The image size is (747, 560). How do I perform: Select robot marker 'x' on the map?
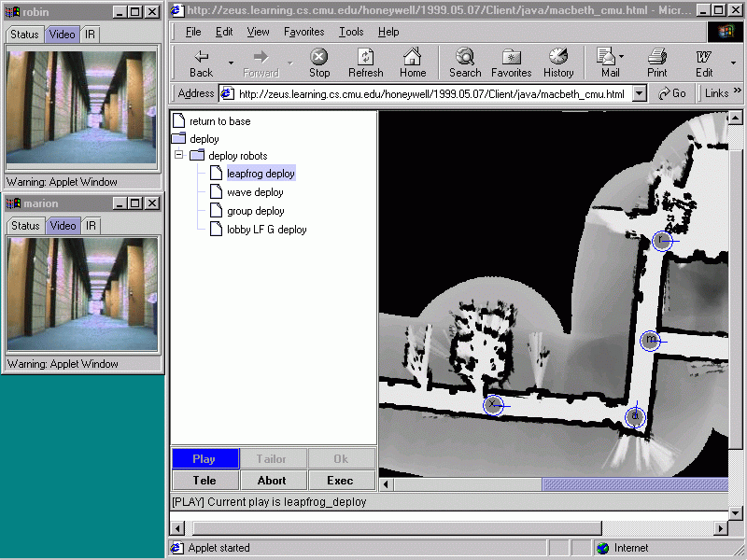[x=494, y=405]
